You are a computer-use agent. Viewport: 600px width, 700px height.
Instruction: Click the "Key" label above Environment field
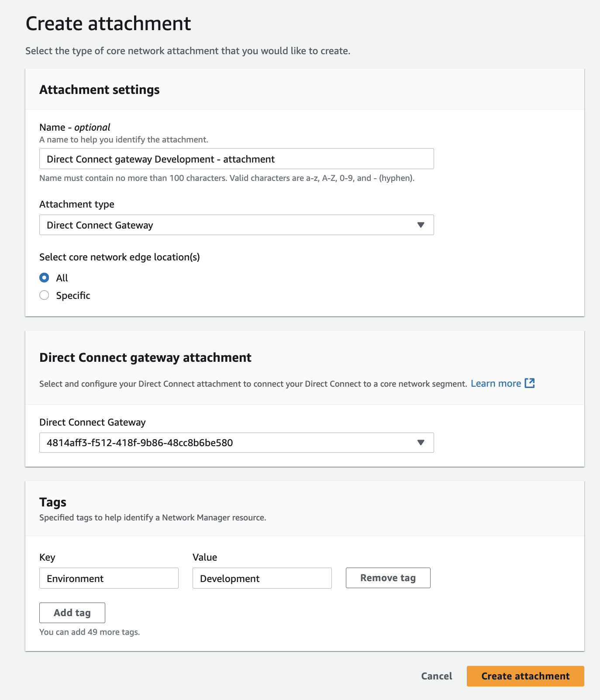[x=47, y=558]
